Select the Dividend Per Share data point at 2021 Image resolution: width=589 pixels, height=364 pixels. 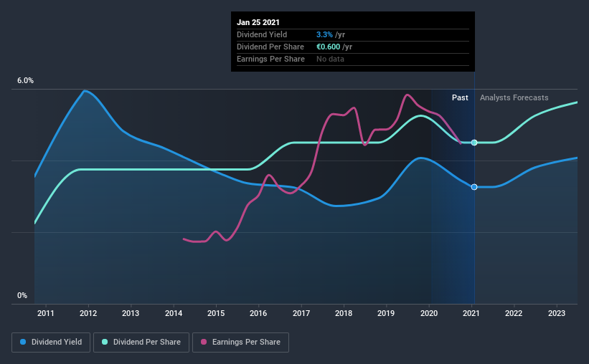click(474, 143)
